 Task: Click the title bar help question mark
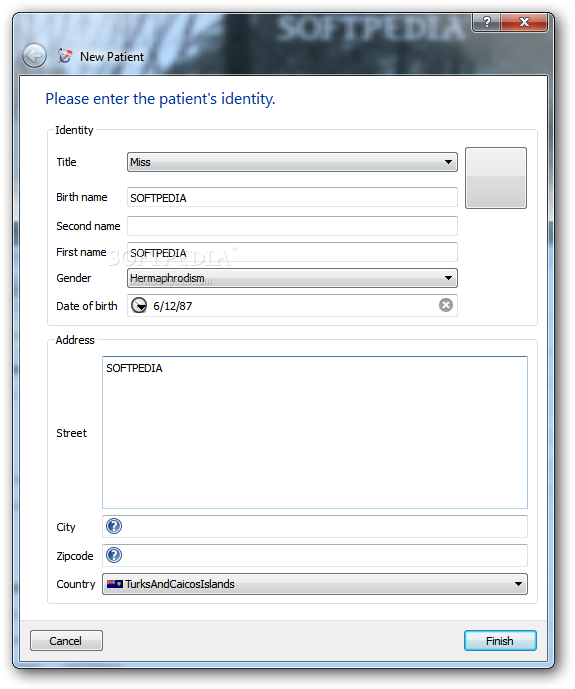(x=486, y=22)
